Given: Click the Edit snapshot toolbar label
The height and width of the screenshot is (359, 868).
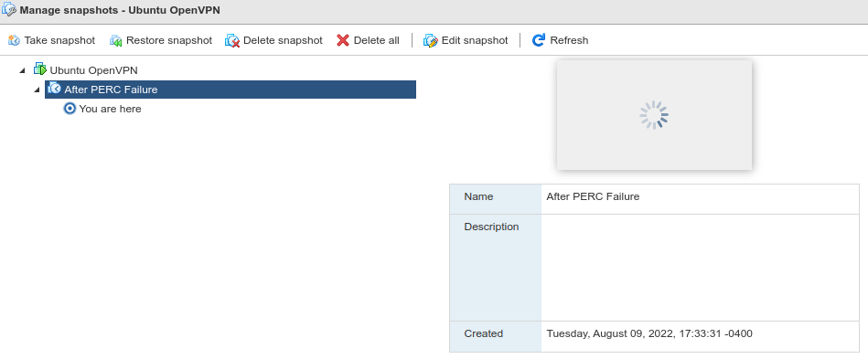Looking at the screenshot, I should [475, 40].
